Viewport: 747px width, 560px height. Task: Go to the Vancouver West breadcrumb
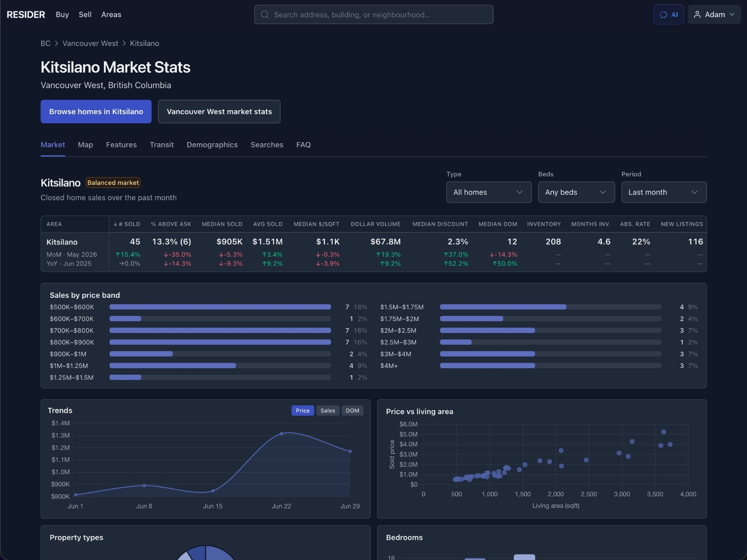click(x=90, y=43)
